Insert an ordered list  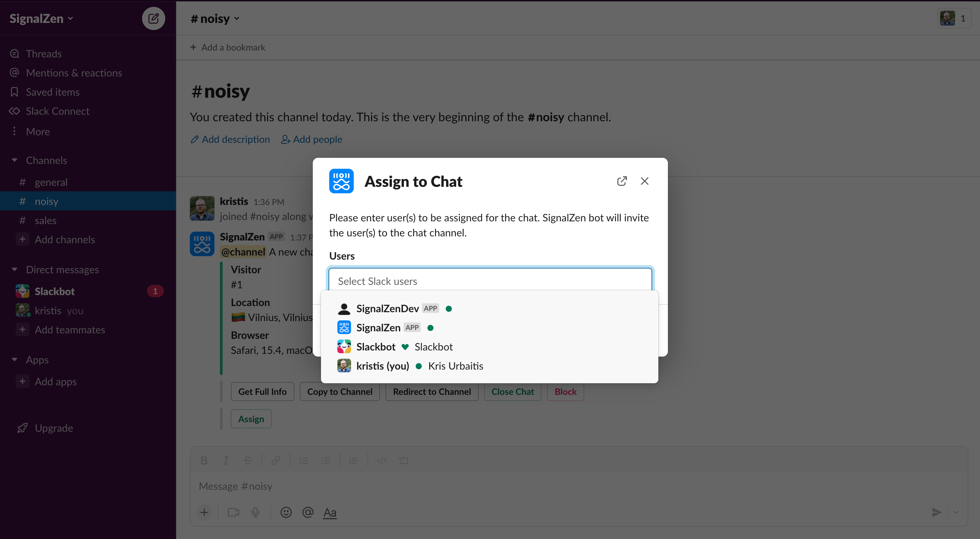click(x=304, y=460)
